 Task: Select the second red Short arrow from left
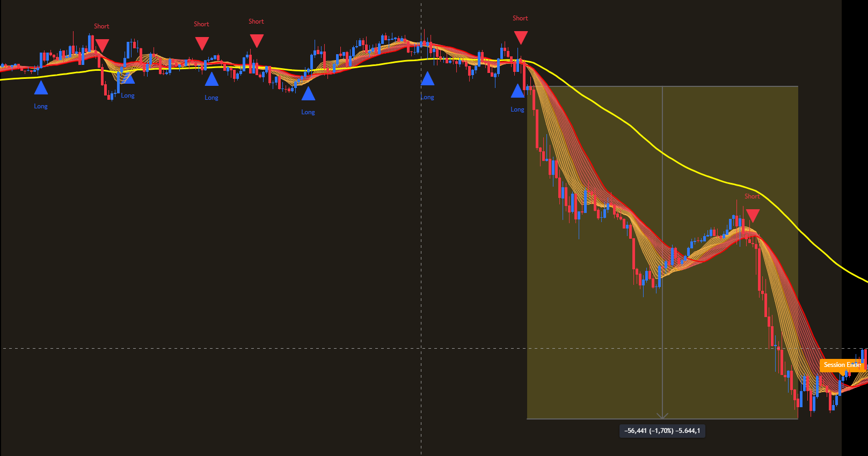[202, 43]
